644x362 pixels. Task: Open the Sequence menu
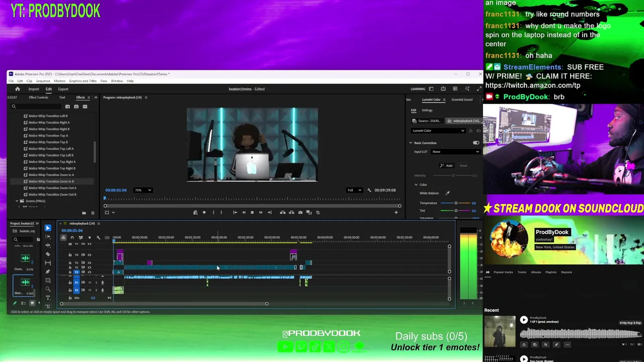[43, 81]
